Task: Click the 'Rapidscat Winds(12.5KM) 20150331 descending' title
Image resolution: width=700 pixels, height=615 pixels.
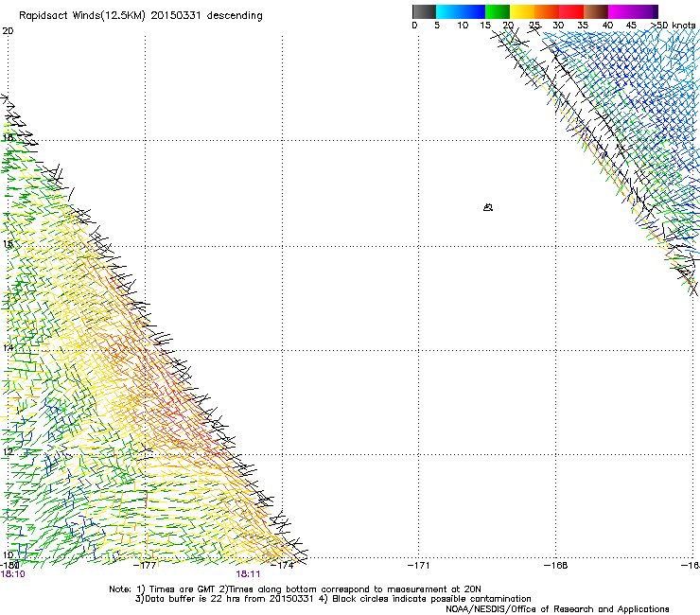Action: point(141,16)
